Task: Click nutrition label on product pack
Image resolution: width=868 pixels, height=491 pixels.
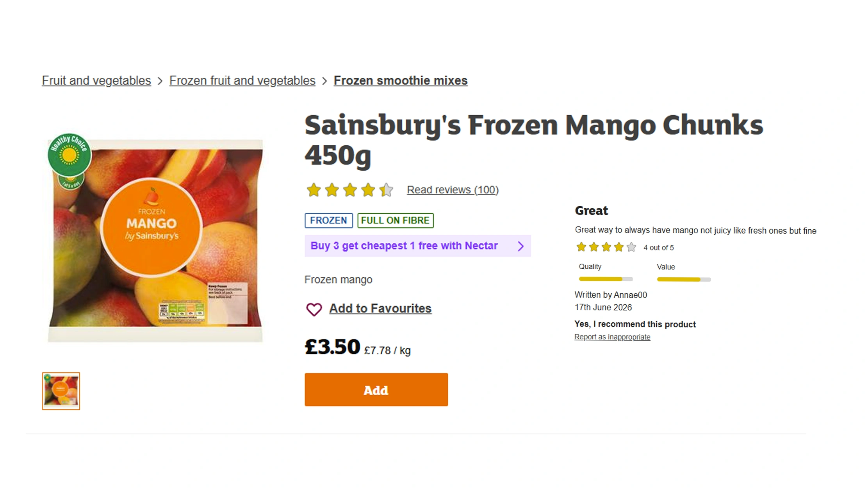Action: 182,311
